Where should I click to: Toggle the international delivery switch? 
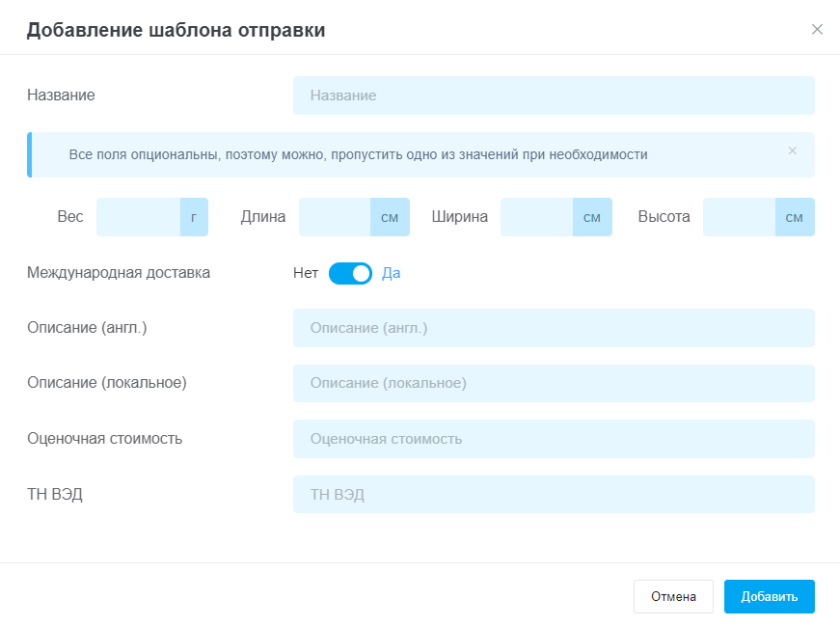click(350, 273)
